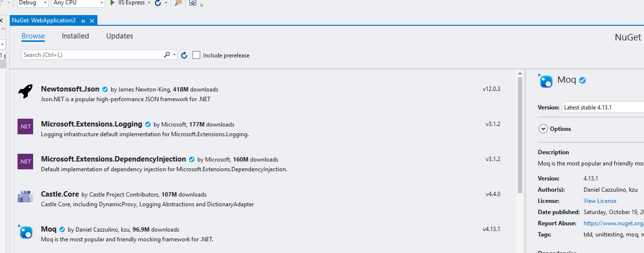Image resolution: width=644 pixels, height=253 pixels.
Task: Click the verified badge next to Moq in the list
Action: coord(62,230)
